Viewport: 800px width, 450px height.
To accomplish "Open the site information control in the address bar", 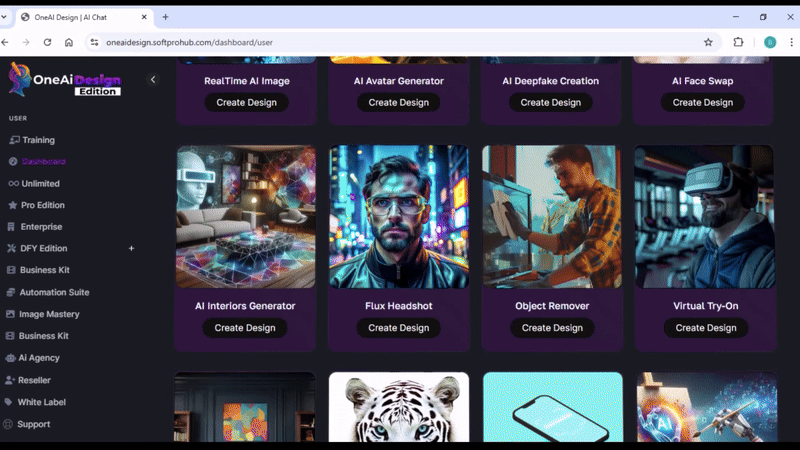I will click(94, 42).
